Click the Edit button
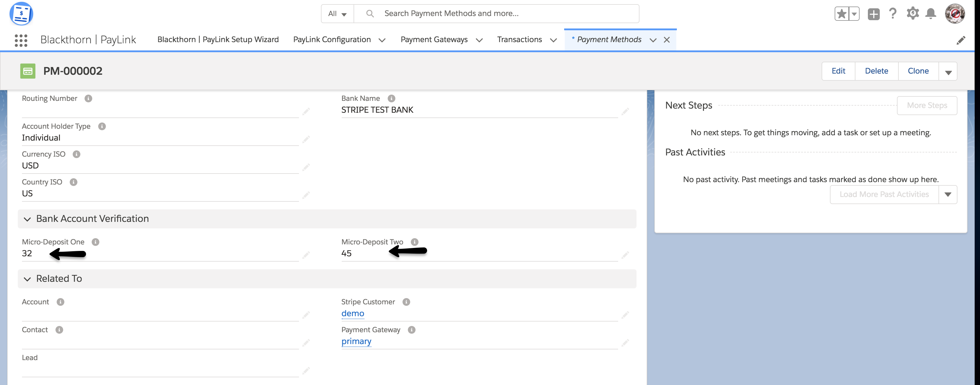980x385 pixels. point(839,71)
